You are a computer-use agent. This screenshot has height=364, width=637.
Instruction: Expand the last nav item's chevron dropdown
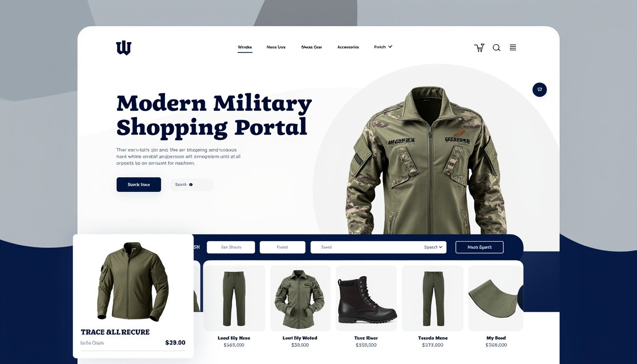[x=390, y=46]
